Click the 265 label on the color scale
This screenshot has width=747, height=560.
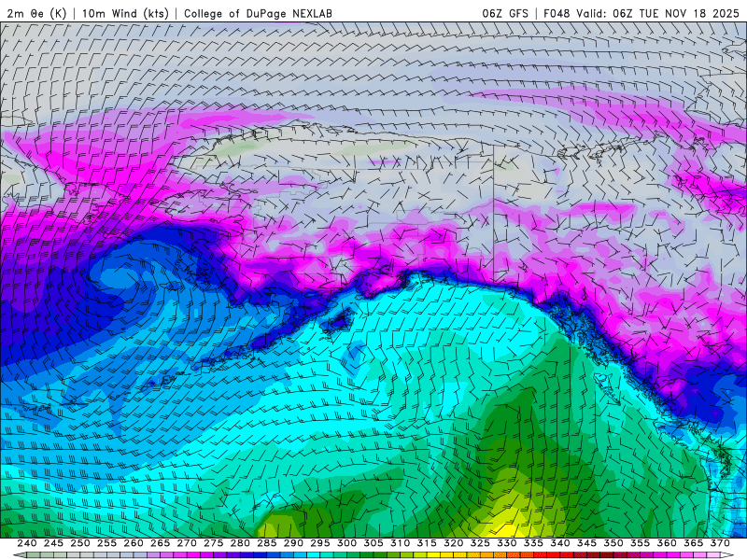160,543
